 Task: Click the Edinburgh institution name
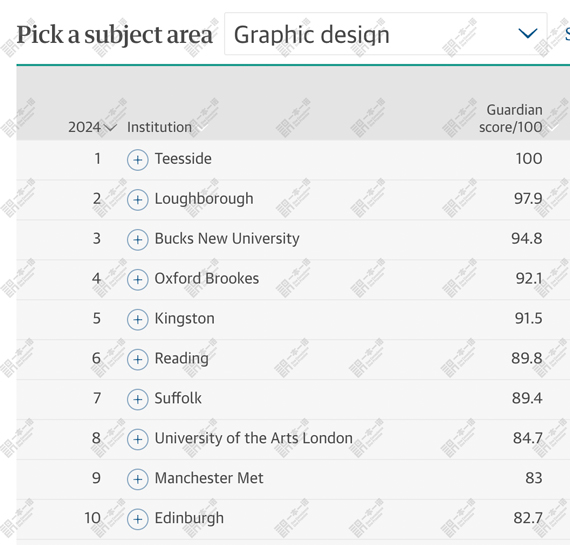pos(189,518)
